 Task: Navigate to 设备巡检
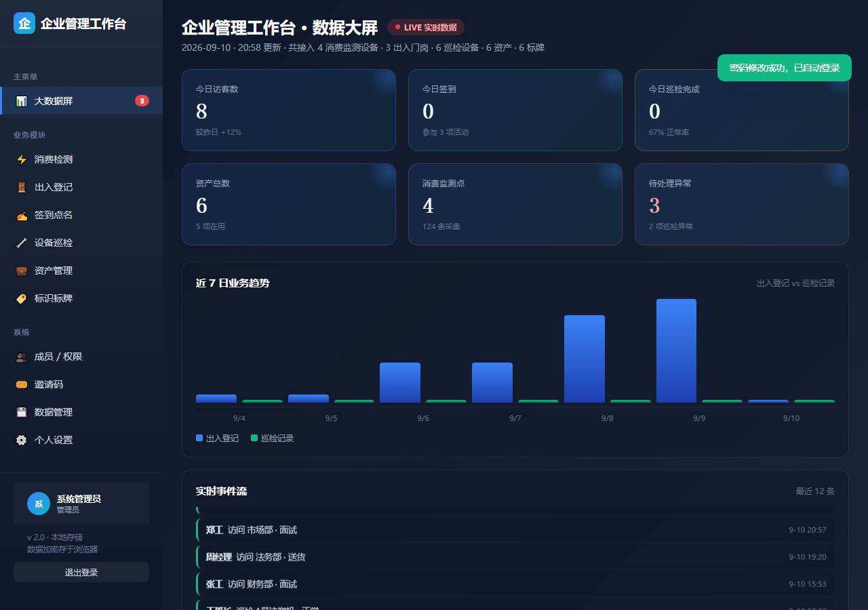pyautogui.click(x=81, y=243)
